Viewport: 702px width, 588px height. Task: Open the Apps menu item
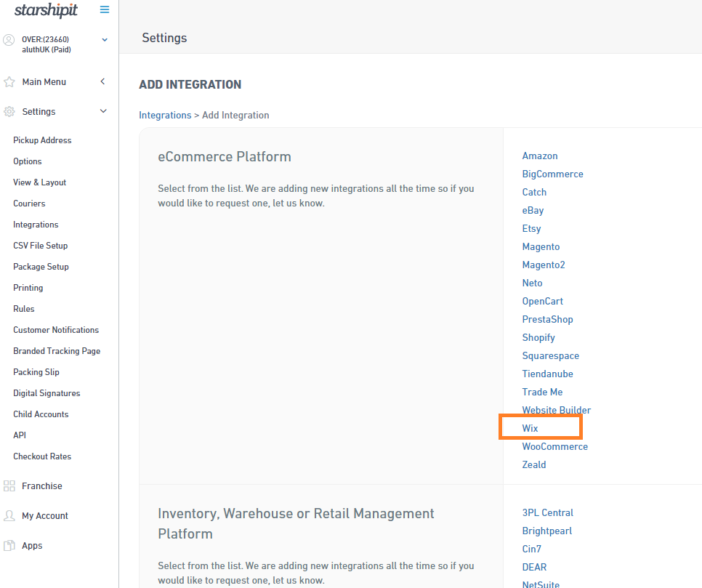(32, 545)
